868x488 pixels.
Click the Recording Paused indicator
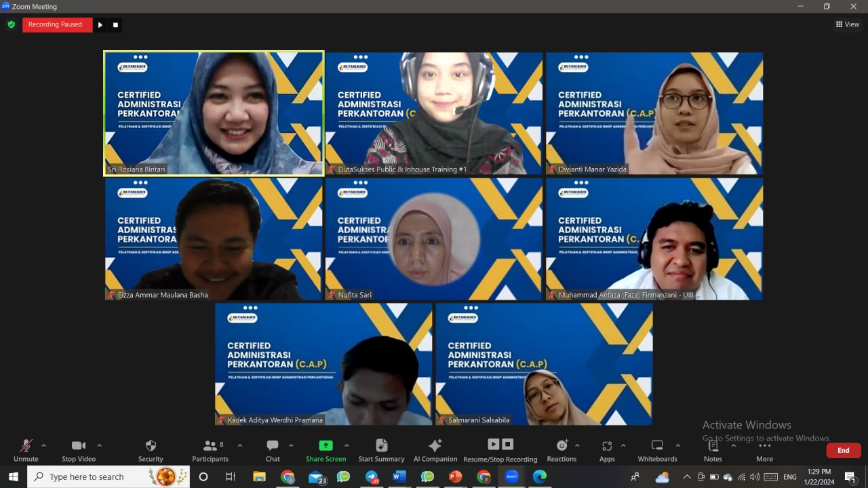click(x=57, y=25)
